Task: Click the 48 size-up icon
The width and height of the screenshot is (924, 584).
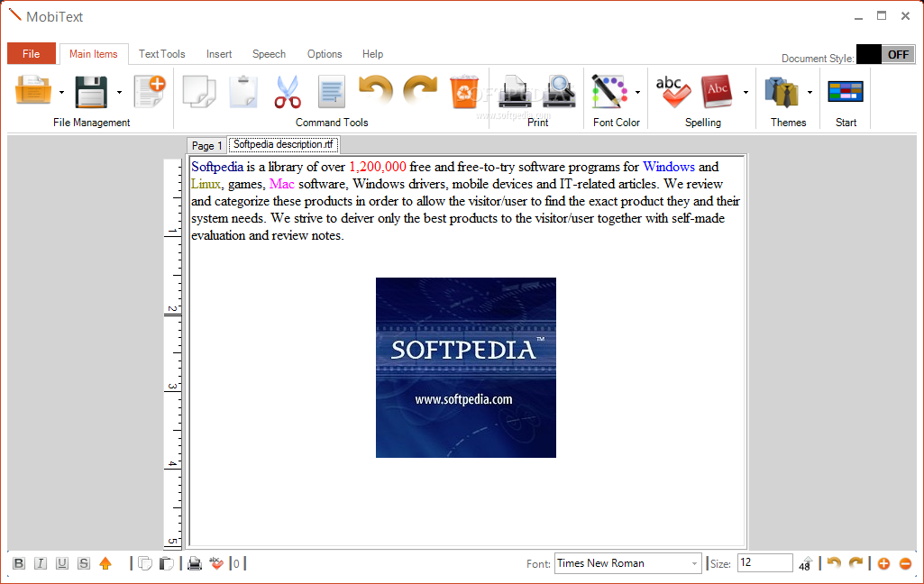Action: [806, 564]
